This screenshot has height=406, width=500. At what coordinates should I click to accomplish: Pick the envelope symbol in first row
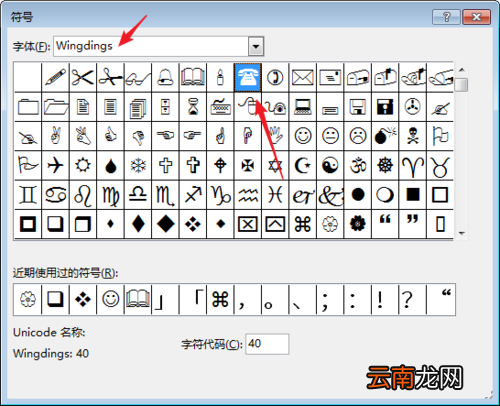click(x=303, y=77)
